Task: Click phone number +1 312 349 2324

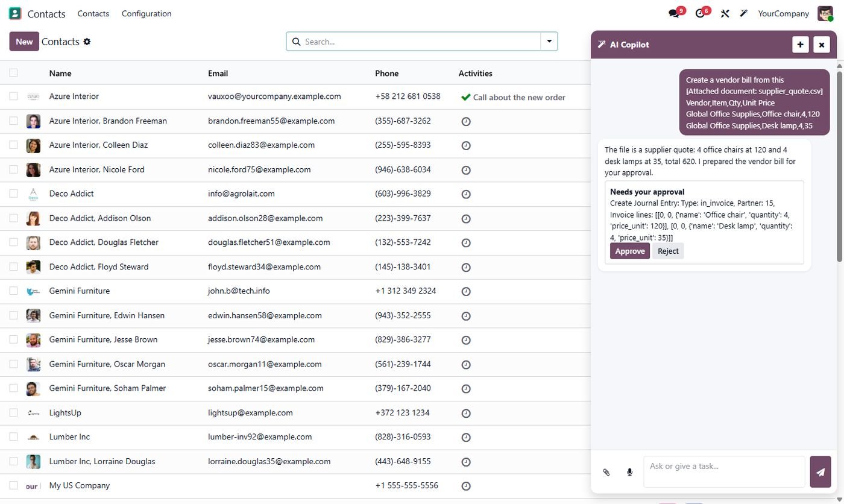Action: pos(405,291)
